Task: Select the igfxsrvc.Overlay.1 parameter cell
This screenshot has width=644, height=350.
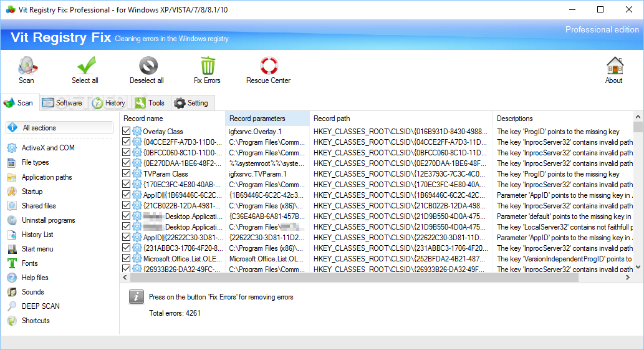Action: click(256, 132)
